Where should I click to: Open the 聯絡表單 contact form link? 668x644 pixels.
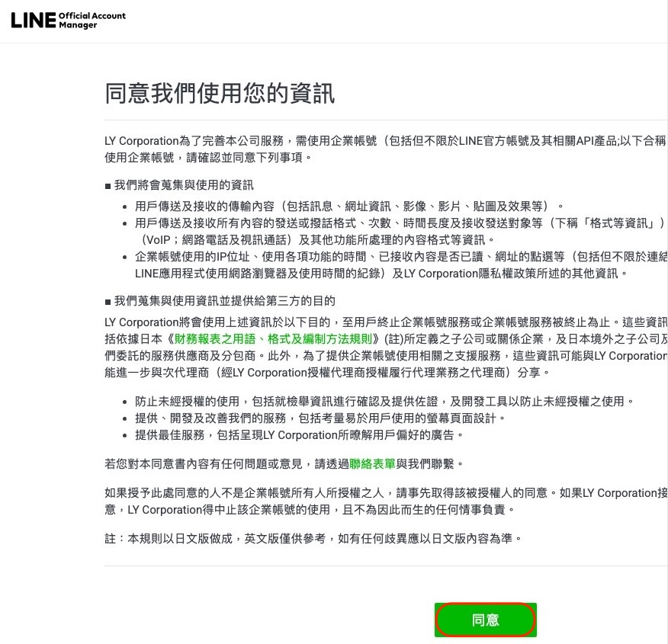click(x=372, y=463)
